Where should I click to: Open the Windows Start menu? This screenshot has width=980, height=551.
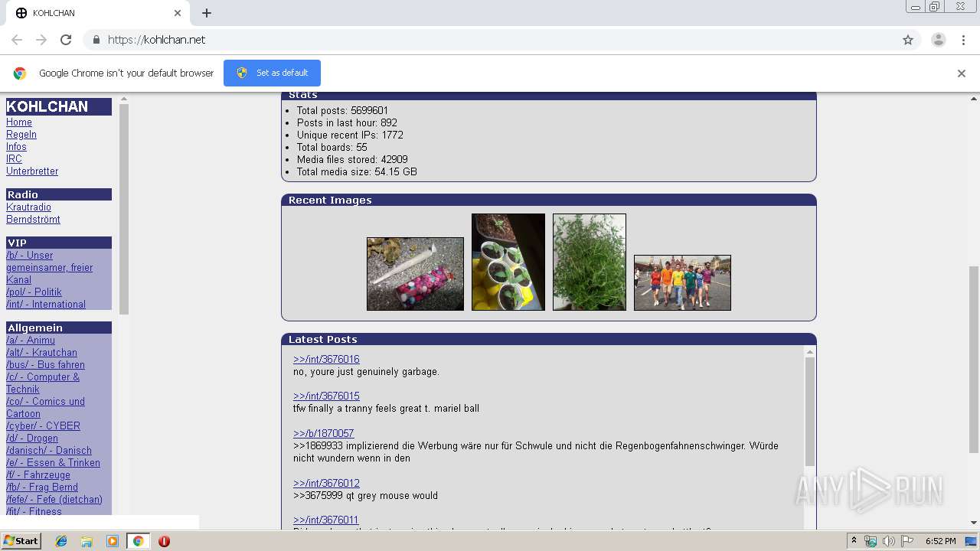click(21, 541)
